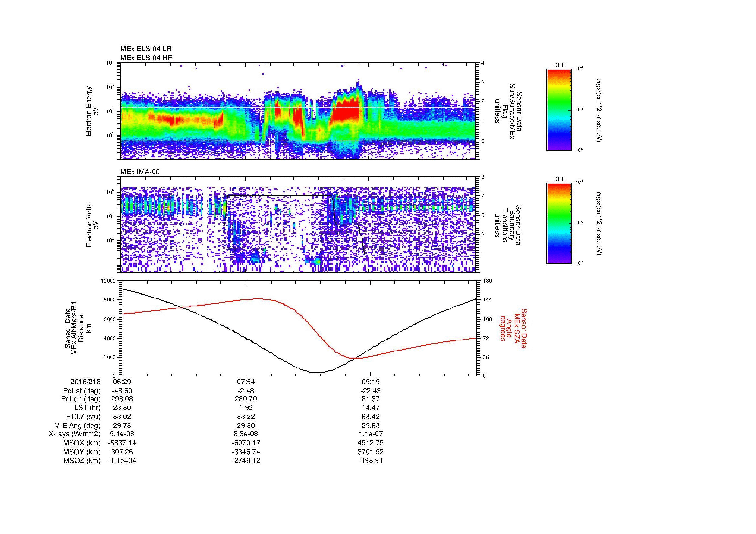Click the MSOY value 307.26
Screen dimensions: 756x534
(x=122, y=452)
